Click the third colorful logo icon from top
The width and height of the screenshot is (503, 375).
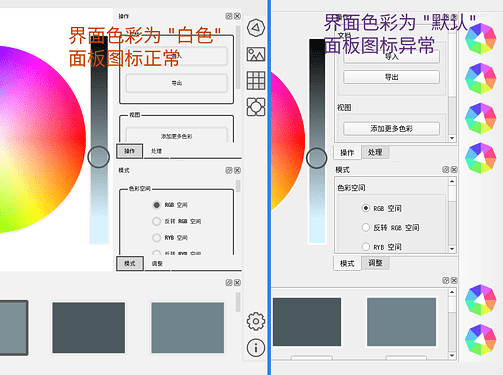(x=481, y=118)
